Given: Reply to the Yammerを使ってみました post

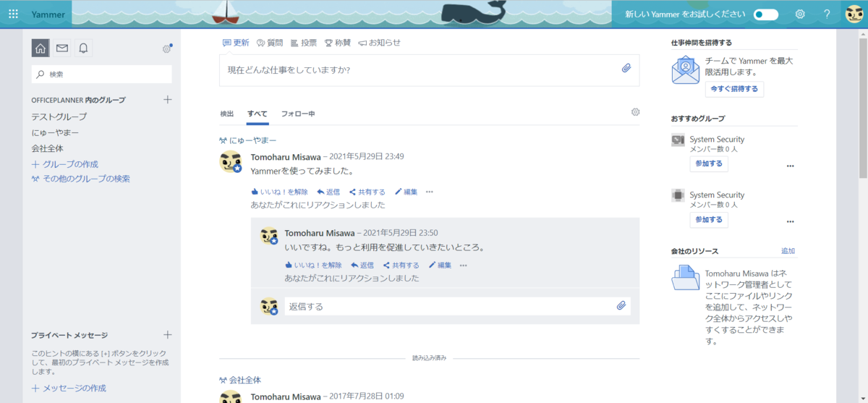Looking at the screenshot, I should tap(328, 192).
